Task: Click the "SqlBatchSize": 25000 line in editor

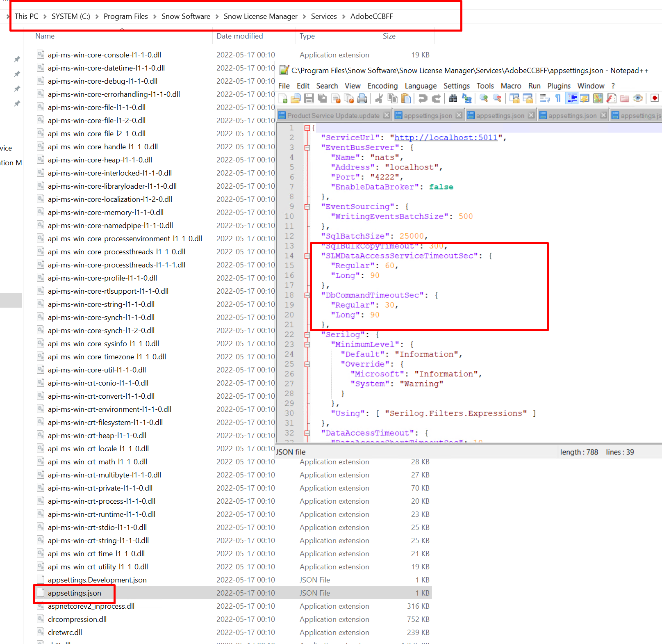Action: [375, 236]
